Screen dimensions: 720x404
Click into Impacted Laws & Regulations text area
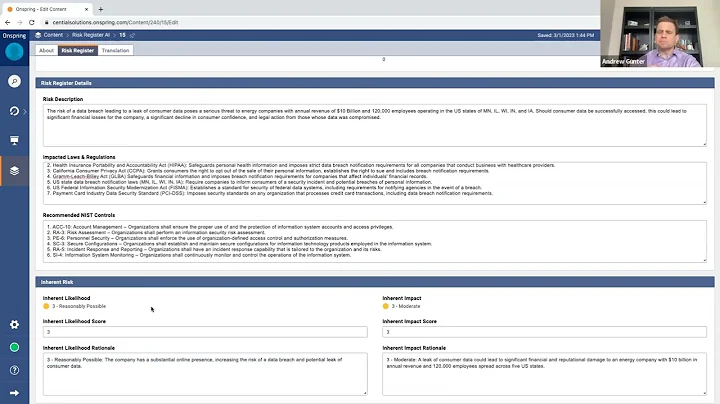(x=375, y=183)
